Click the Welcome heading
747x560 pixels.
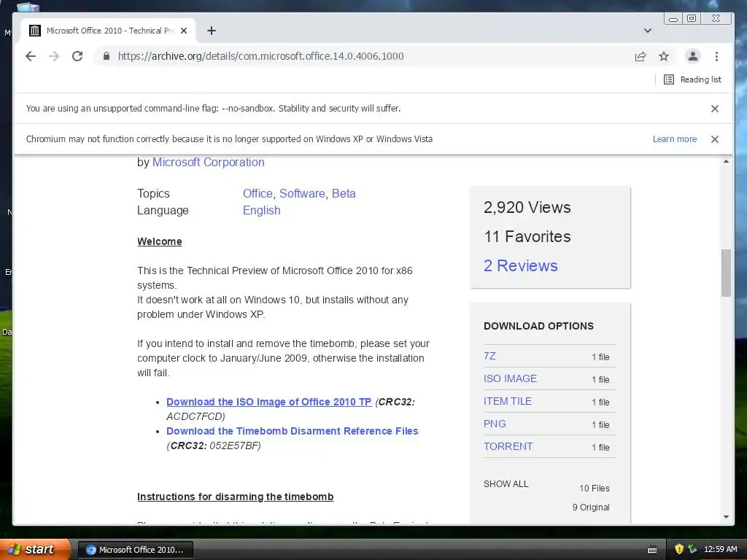click(x=160, y=241)
